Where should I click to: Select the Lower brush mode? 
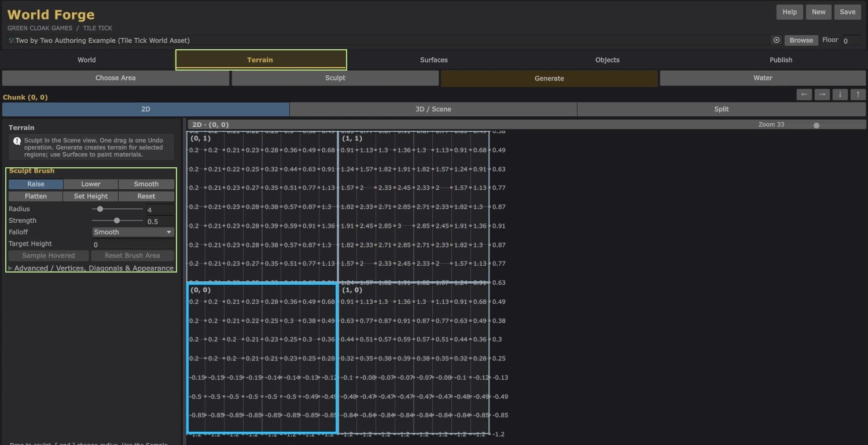[x=91, y=184]
